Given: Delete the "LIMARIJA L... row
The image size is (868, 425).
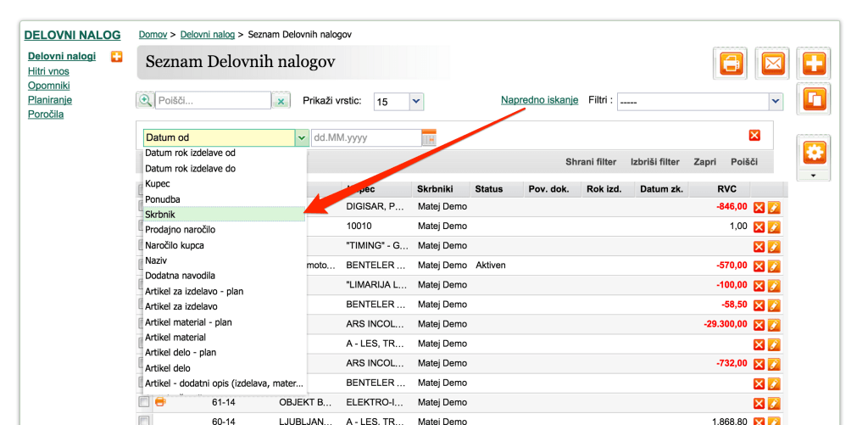Looking at the screenshot, I should pos(759,286).
